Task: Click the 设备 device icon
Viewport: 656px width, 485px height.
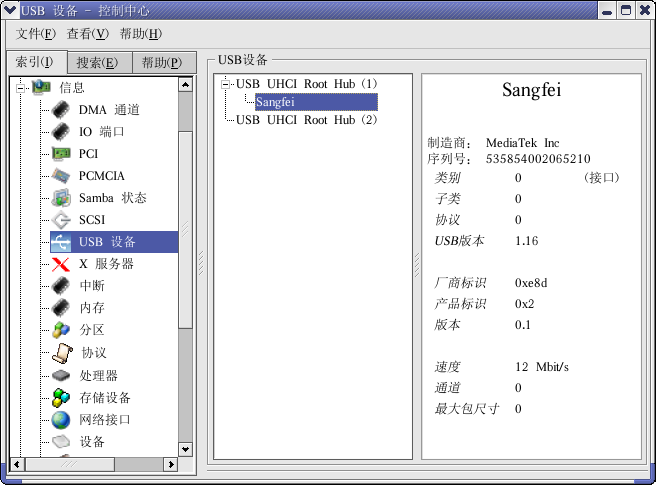Action: coord(61,441)
